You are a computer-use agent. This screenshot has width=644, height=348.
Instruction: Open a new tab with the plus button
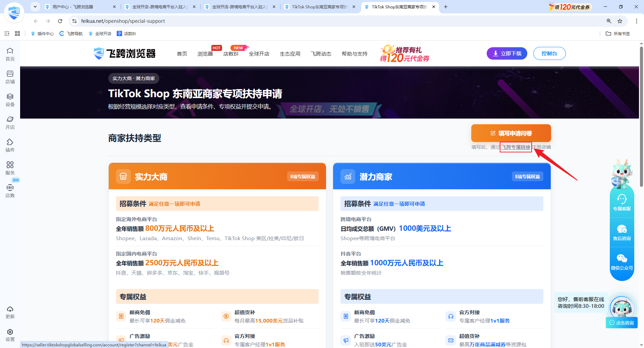click(446, 7)
